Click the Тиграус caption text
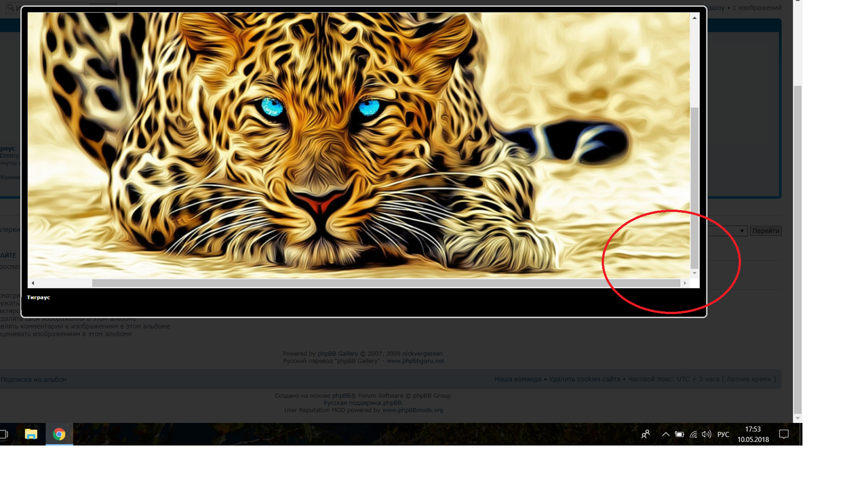The image size is (868, 488). coord(39,298)
